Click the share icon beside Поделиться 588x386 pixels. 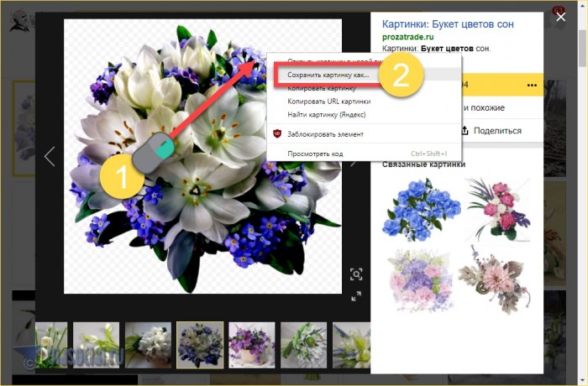463,130
